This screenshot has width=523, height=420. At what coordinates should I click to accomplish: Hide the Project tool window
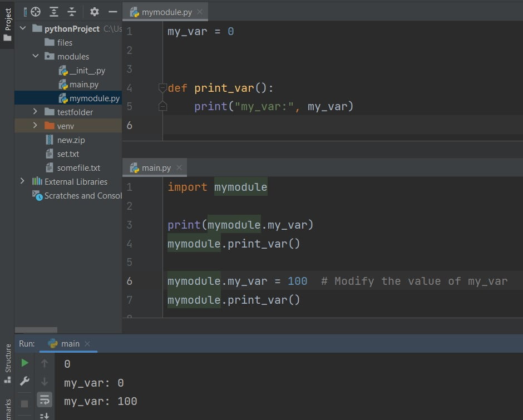[112, 11]
